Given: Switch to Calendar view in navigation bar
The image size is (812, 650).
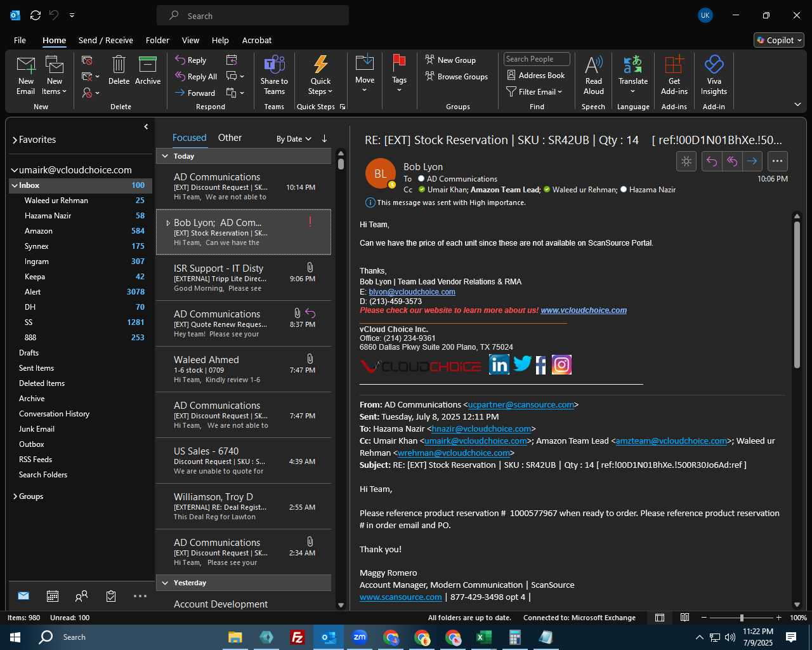Looking at the screenshot, I should 53,596.
